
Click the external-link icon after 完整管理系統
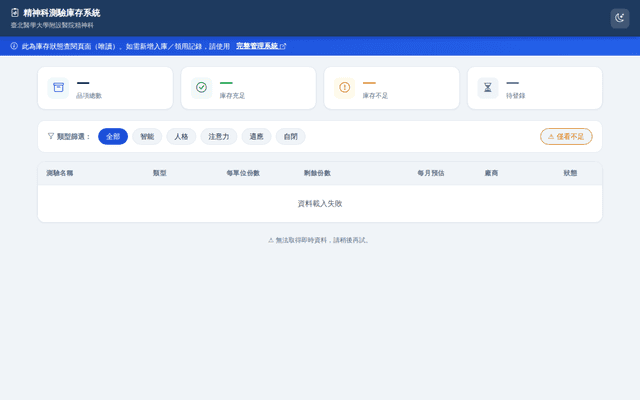[x=283, y=47]
